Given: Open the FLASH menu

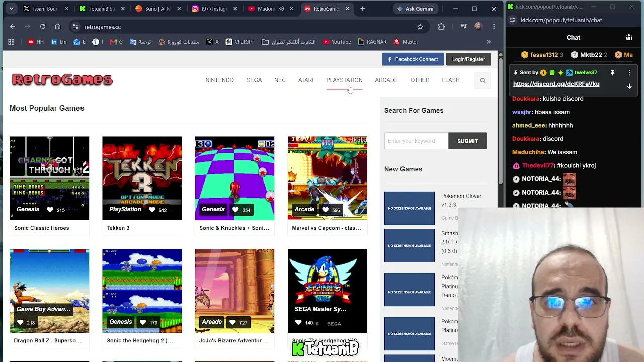Looking at the screenshot, I should click(x=451, y=80).
